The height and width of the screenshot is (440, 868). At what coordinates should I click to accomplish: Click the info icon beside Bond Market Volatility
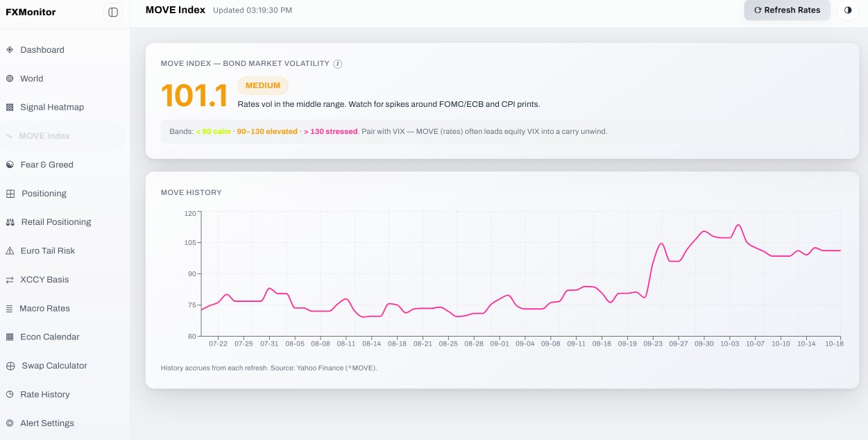point(338,64)
